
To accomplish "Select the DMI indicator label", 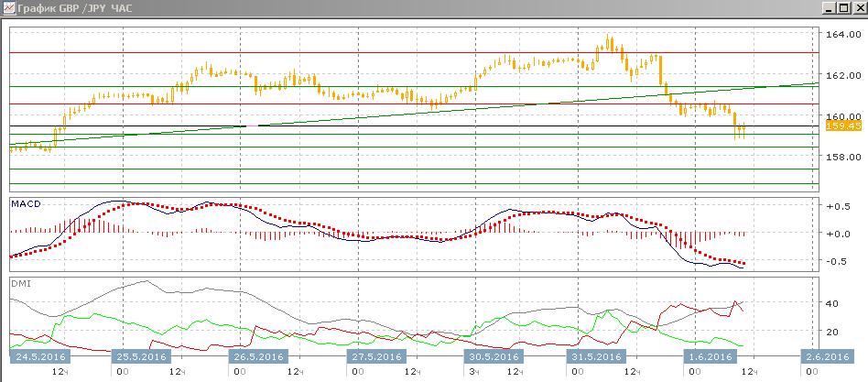I will 19,283.
